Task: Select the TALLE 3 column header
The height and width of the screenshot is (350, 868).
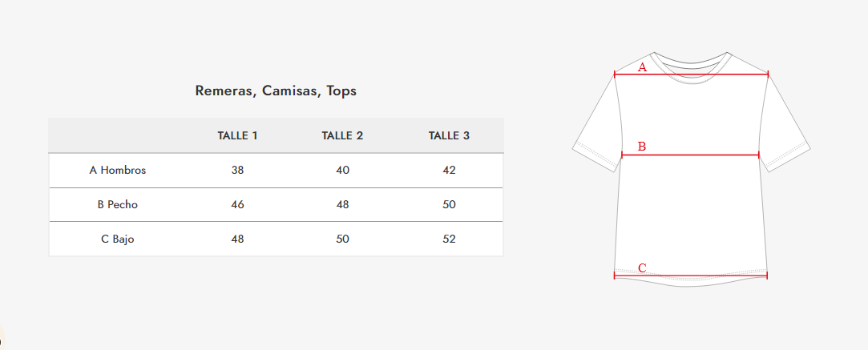Action: tap(449, 135)
